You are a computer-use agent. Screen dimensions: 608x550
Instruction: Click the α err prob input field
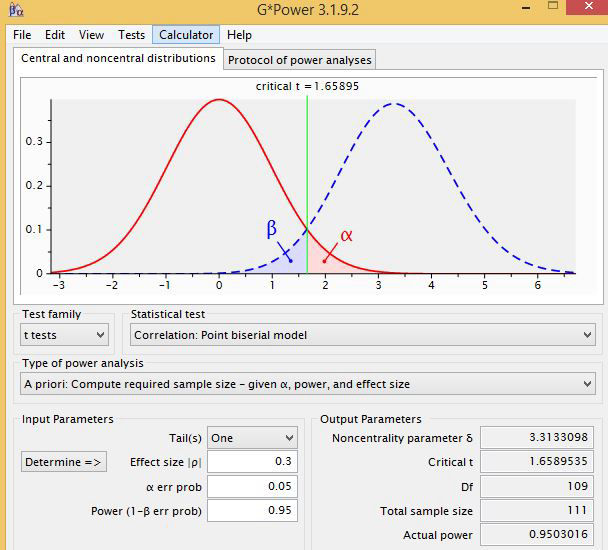[252, 487]
